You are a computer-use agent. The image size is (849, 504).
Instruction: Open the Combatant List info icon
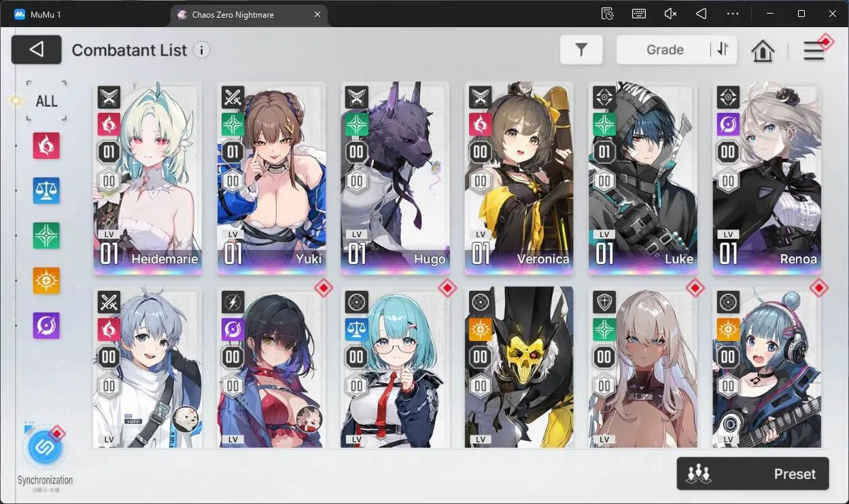[201, 50]
